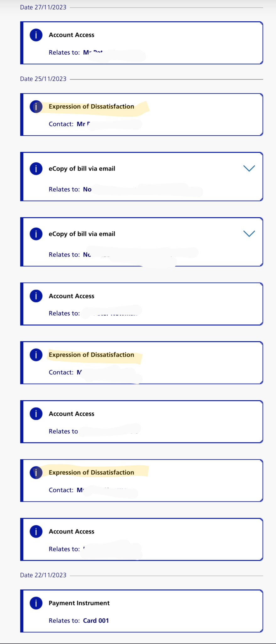Click the info icon on the Account Access below the second dissatisfaction card
Viewport: 276px width, 644px height.
point(36,414)
